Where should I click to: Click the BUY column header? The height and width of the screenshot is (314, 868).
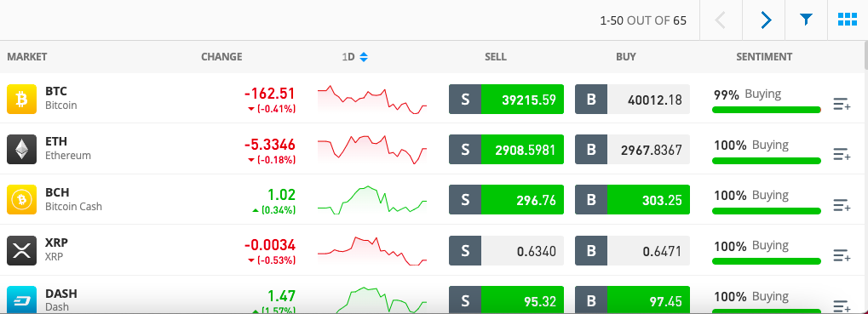(625, 56)
